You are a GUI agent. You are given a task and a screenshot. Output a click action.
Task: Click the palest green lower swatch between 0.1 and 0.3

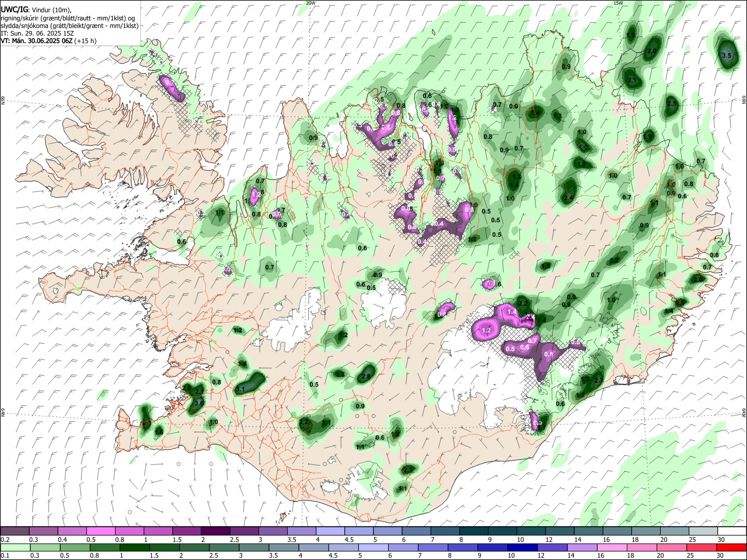[x=15, y=548]
